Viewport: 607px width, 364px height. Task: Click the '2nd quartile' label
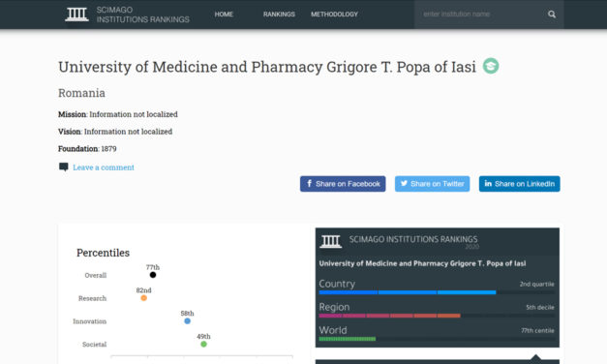(536, 284)
